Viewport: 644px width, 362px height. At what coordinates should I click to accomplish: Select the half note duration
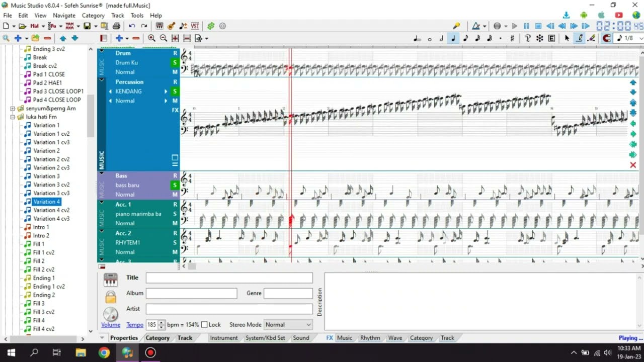(441, 38)
